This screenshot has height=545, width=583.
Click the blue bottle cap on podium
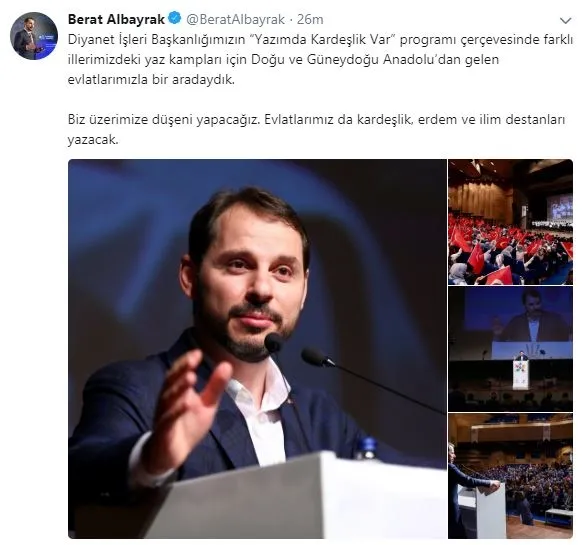(x=367, y=443)
